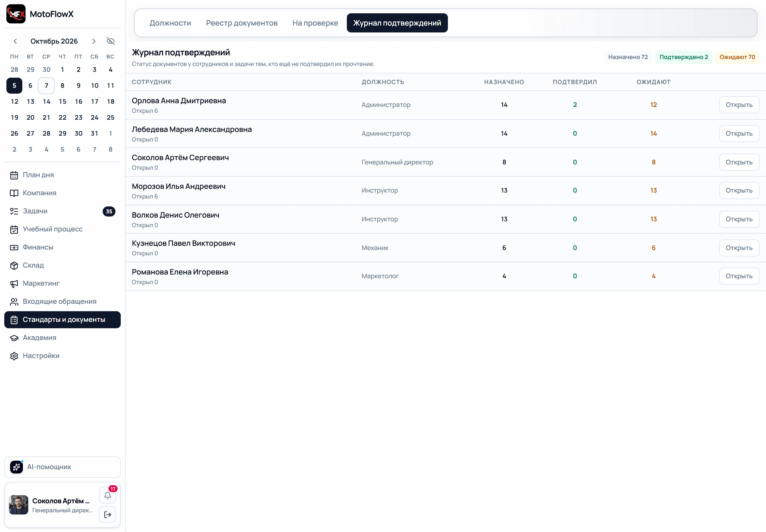Open Романова Елена Игоревна's record
Image resolution: width=766 pixels, height=532 pixels.
739,276
